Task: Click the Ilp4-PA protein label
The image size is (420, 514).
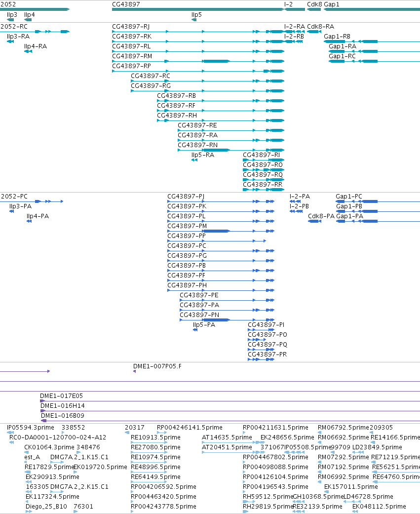Action: click(38, 216)
